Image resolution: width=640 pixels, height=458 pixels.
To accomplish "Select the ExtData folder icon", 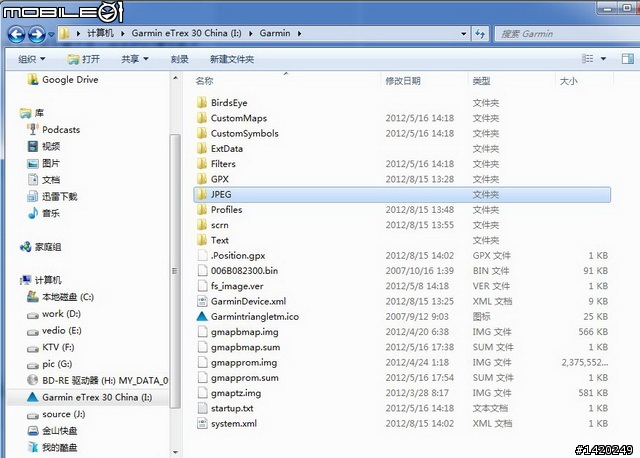I will pos(202,148).
